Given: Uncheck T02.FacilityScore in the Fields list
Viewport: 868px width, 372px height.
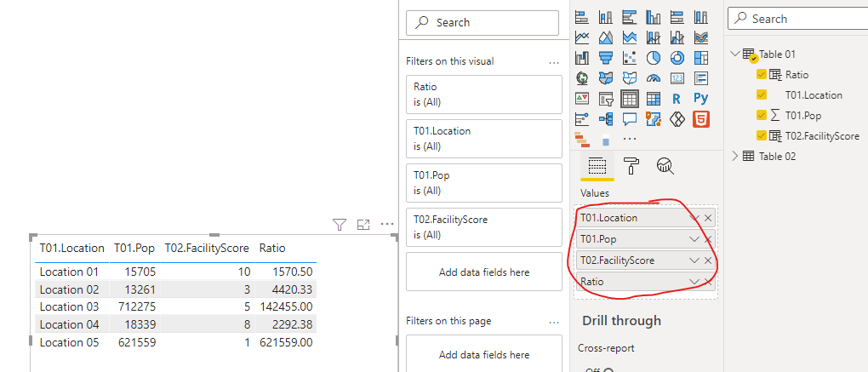Looking at the screenshot, I should point(762,135).
